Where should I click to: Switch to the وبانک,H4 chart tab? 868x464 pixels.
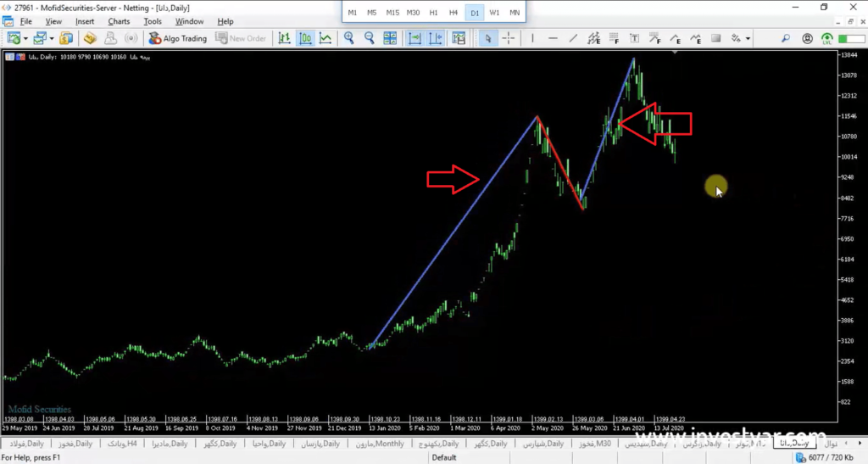pos(122,444)
